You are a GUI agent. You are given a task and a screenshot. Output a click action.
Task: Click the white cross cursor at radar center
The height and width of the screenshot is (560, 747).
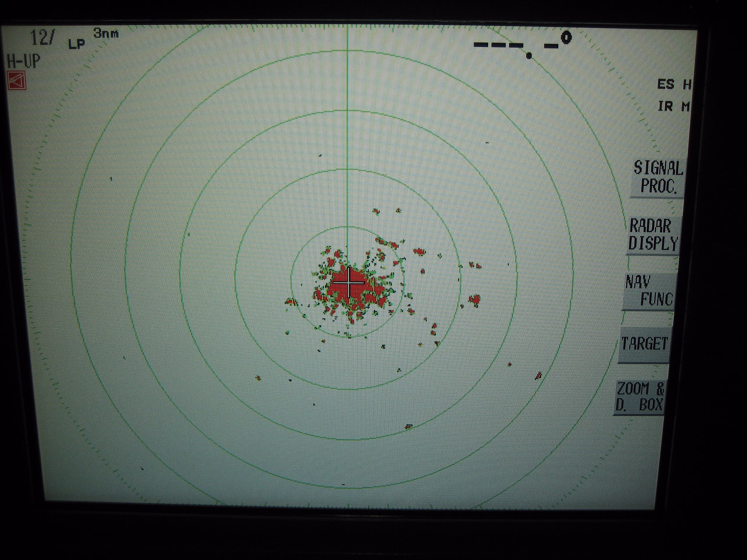(x=348, y=282)
